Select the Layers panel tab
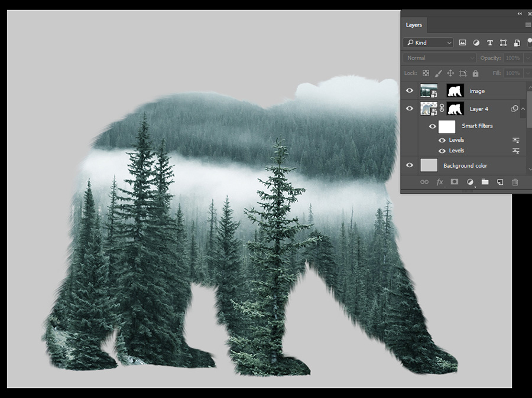This screenshot has width=532, height=398. (x=414, y=25)
